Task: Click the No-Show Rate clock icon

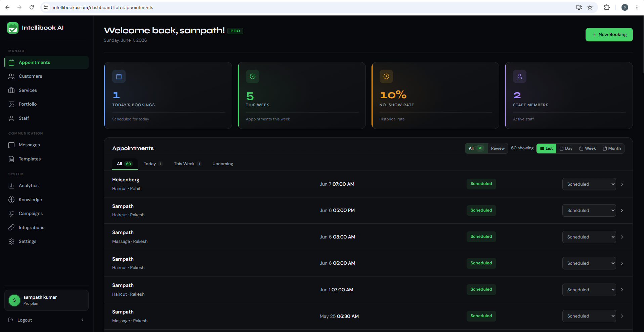Action: 386,76
